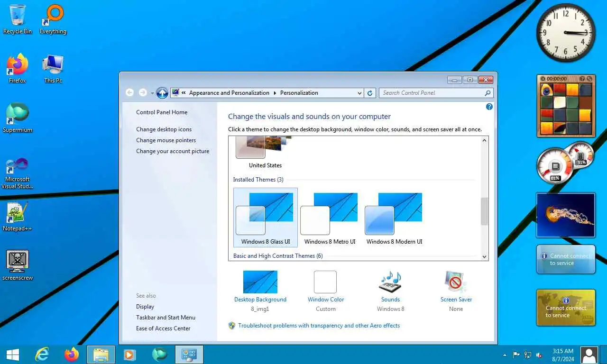Image resolution: width=607 pixels, height=364 pixels.
Task: Select the Microsoft Visual Studio shortcut
Action: point(18,173)
